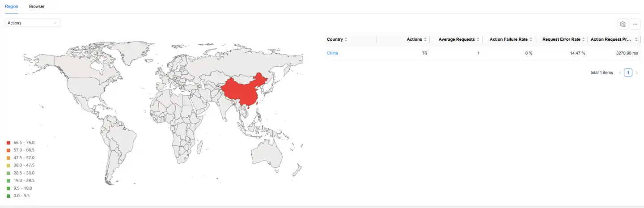This screenshot has height=208, width=644.
Task: Click the three-dot more options button
Action: (x=635, y=24)
